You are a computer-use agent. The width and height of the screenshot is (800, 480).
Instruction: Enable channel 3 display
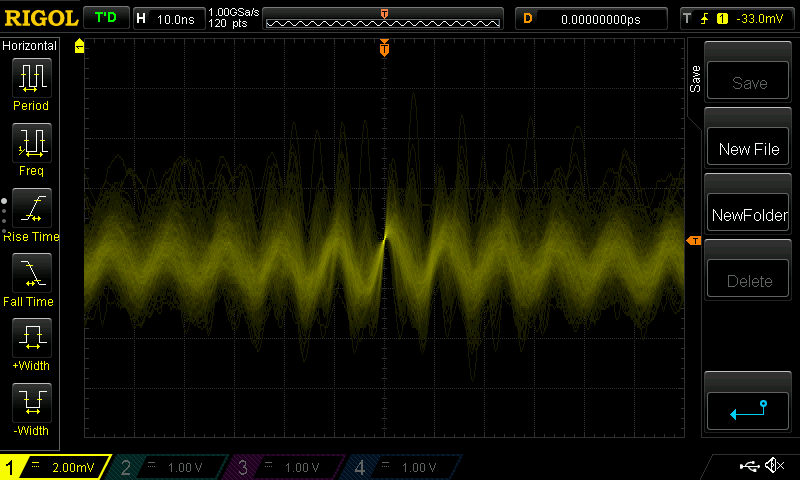pyautogui.click(x=286, y=467)
